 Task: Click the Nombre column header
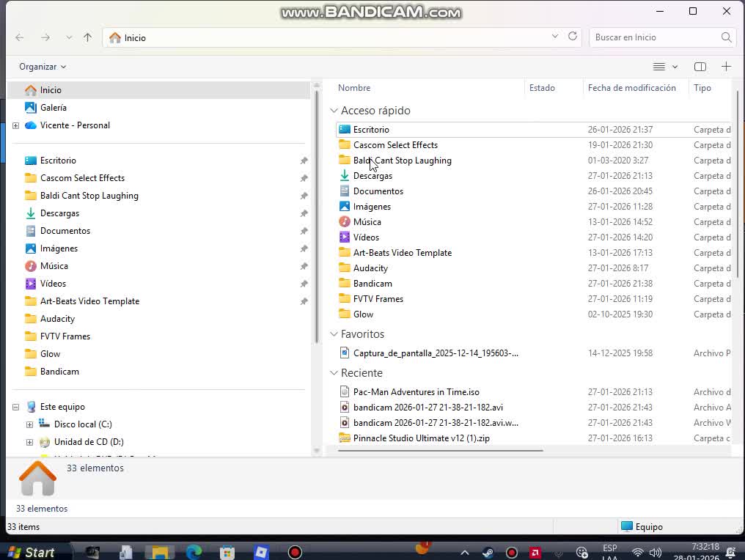tap(354, 88)
